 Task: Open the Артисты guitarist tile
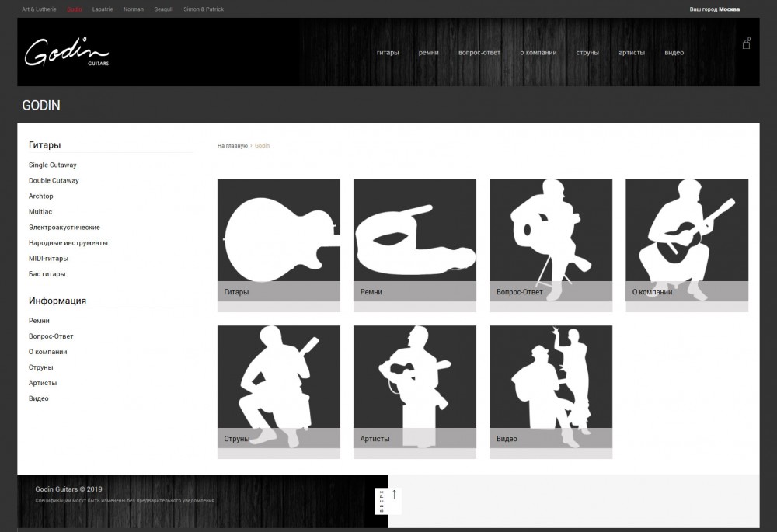click(415, 392)
